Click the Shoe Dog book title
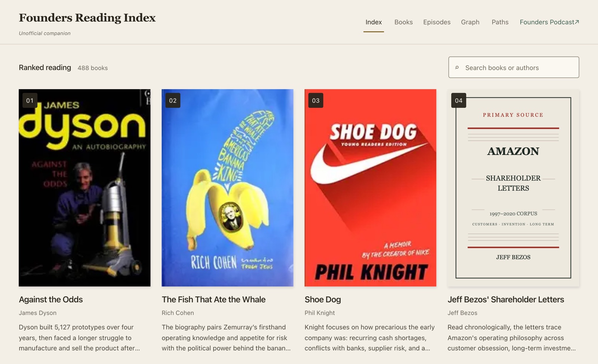 pos(323,299)
